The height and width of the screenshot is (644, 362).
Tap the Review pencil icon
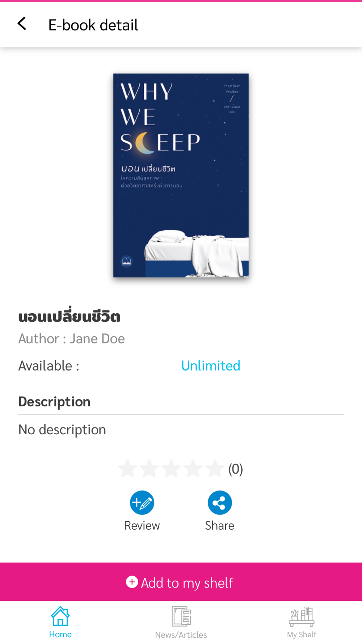[x=142, y=503]
